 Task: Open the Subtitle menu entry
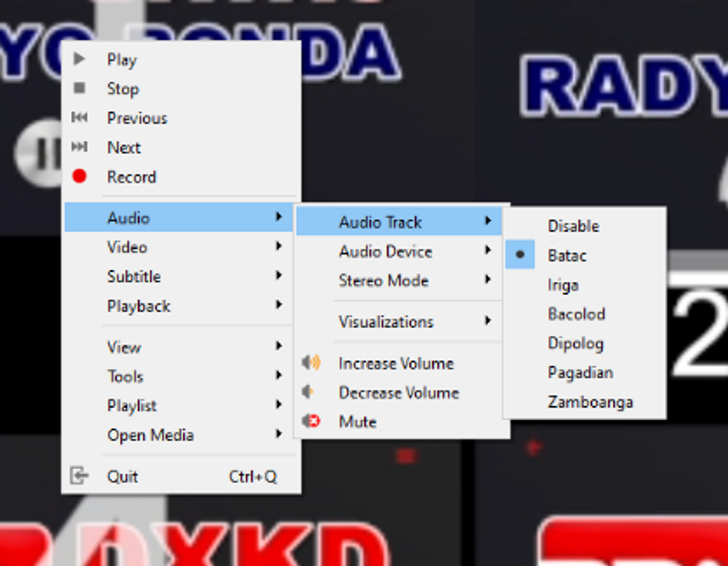coord(179,276)
